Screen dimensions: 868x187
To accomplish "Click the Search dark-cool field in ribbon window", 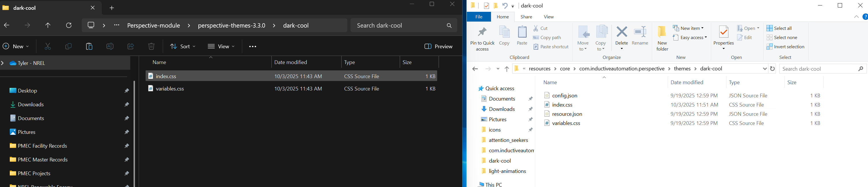I will (818, 69).
